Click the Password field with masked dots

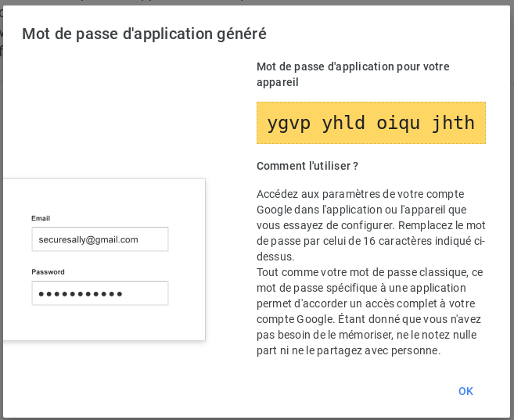pos(100,293)
